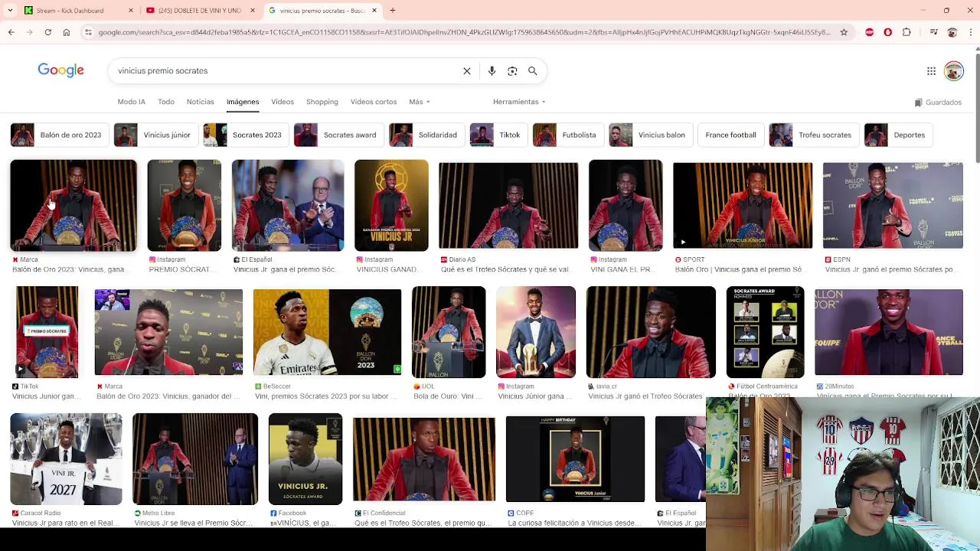Bookmark this page with the star icon
This screenshot has height=551, width=980.
pos(844,32)
